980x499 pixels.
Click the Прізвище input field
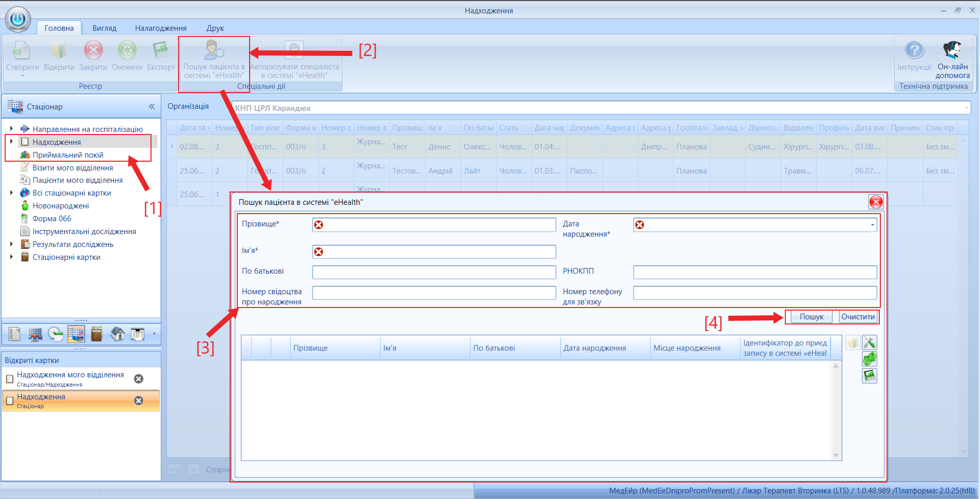434,225
